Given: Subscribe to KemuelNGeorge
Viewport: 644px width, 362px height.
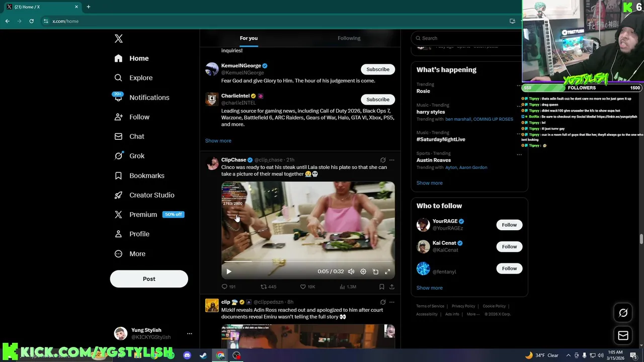Looking at the screenshot, I should (x=378, y=69).
